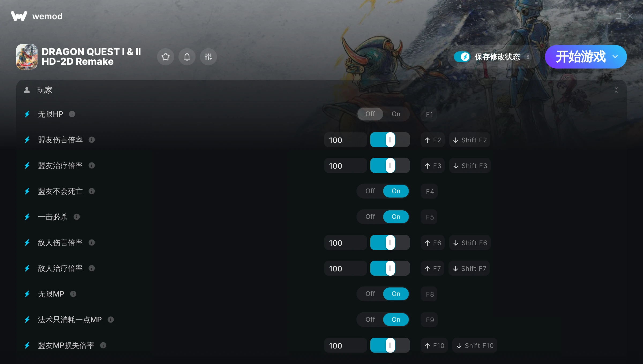Show info for 无限HP cheat
643x364 pixels.
[72, 114]
